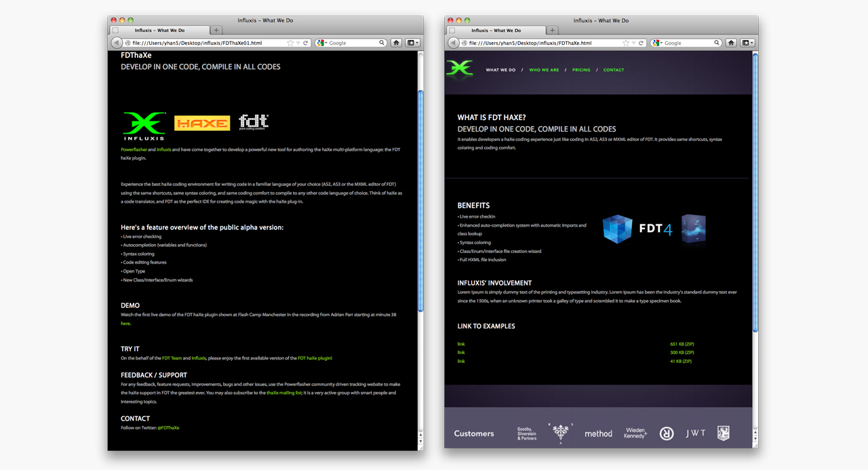The height and width of the screenshot is (470, 868).
Task: Reload the page in the left browser window
Action: [x=306, y=43]
